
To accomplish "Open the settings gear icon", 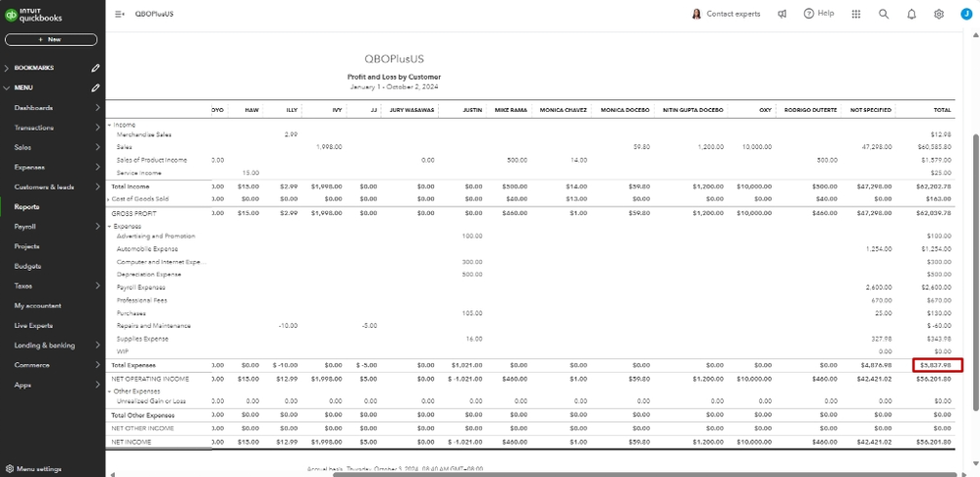I will tap(939, 14).
